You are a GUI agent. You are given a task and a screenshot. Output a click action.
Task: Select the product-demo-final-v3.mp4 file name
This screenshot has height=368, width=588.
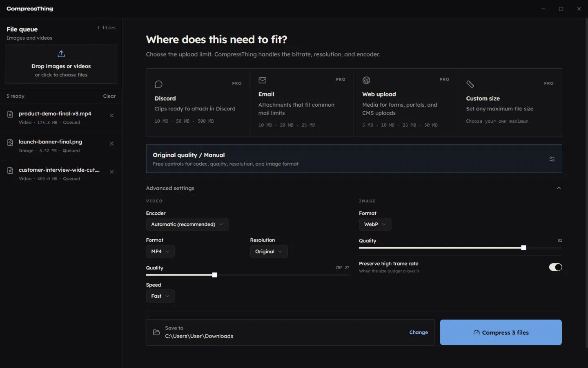click(x=55, y=114)
